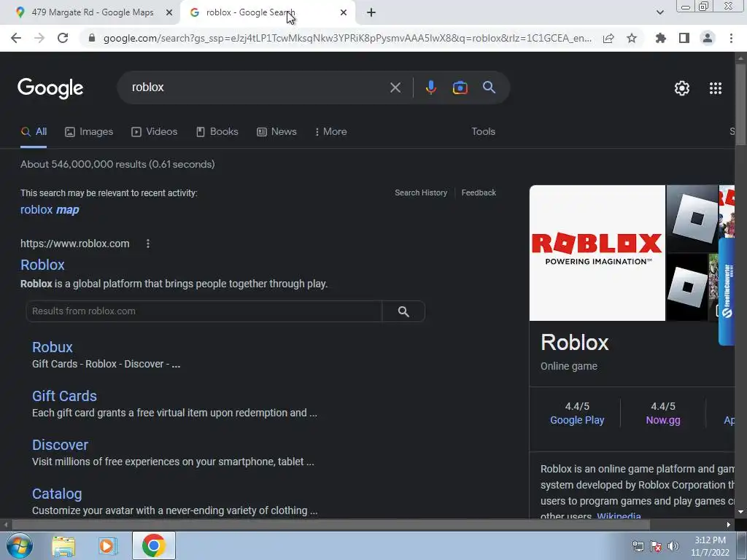Screen dimensions: 747x560
Task: Open the Google Play rating link
Action: (577, 421)
